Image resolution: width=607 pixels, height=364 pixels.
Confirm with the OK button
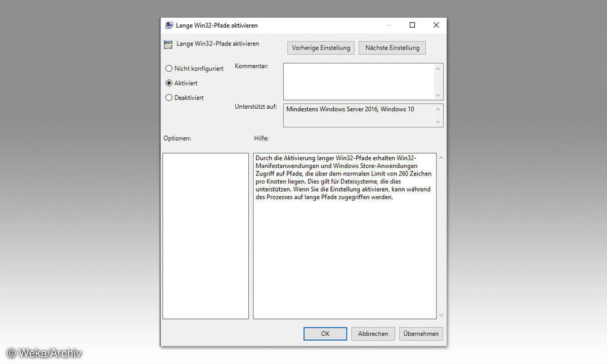tap(325, 334)
